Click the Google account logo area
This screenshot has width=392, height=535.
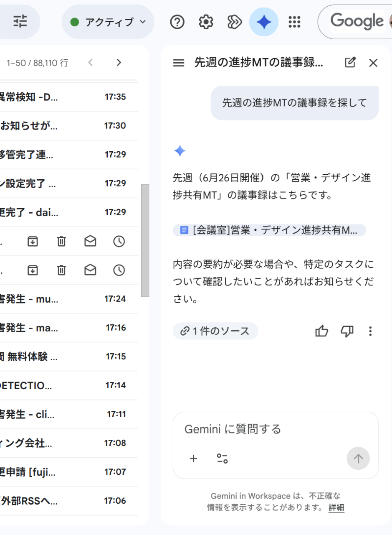pos(357,21)
